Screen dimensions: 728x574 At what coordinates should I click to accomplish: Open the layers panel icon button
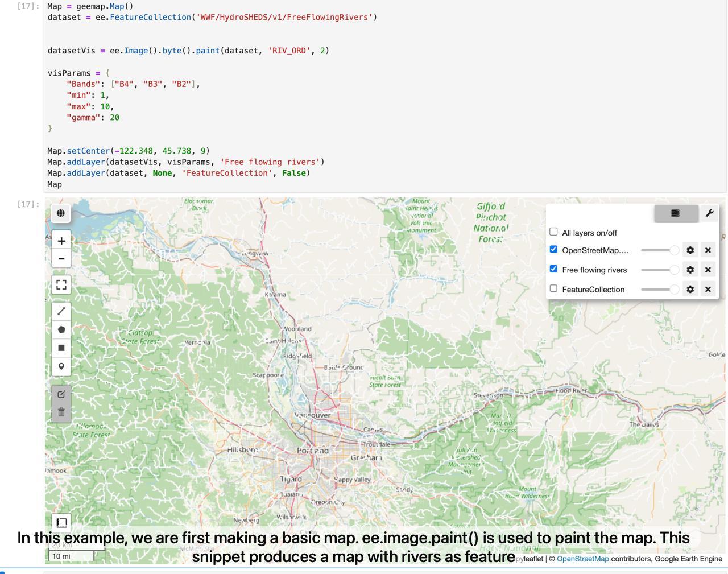click(x=676, y=213)
